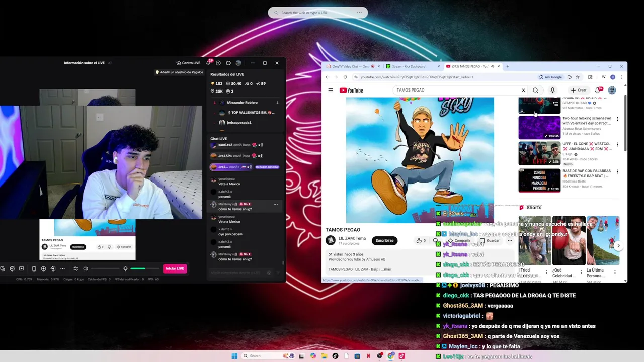Click Compartir under the video
This screenshot has width=644, height=362.
tap(460, 240)
